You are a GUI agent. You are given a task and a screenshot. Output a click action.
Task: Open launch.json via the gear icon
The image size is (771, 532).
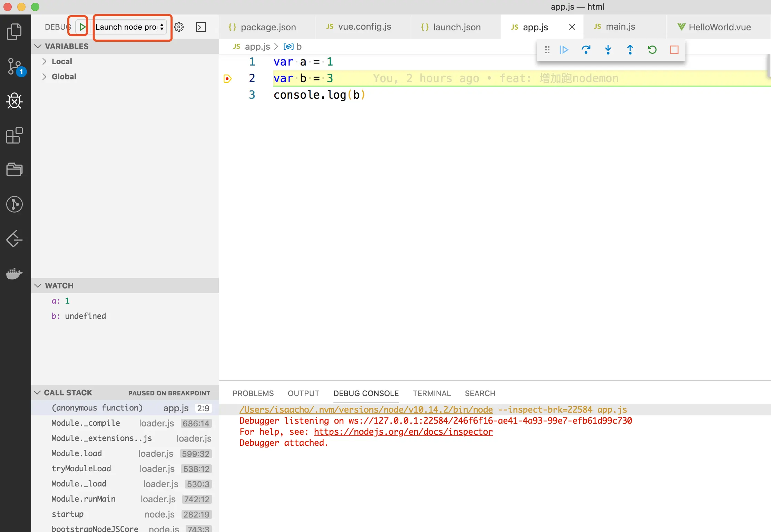pyautogui.click(x=179, y=27)
